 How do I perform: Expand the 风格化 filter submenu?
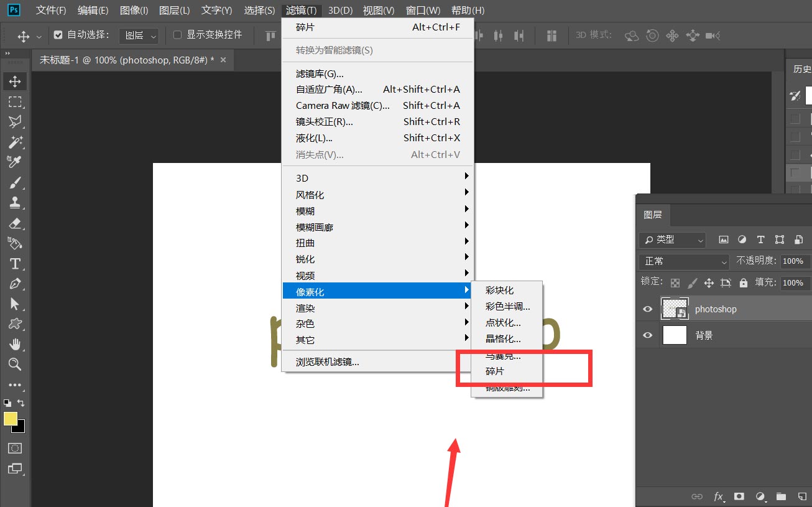click(378, 195)
